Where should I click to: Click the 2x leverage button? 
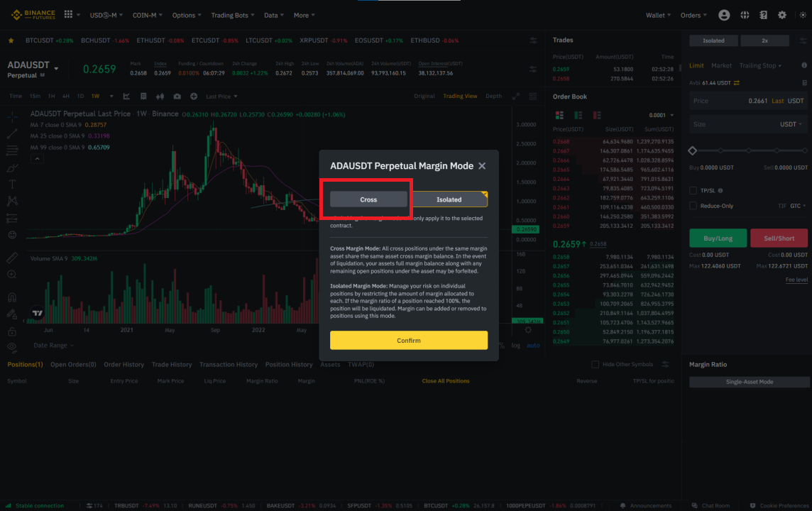click(764, 40)
